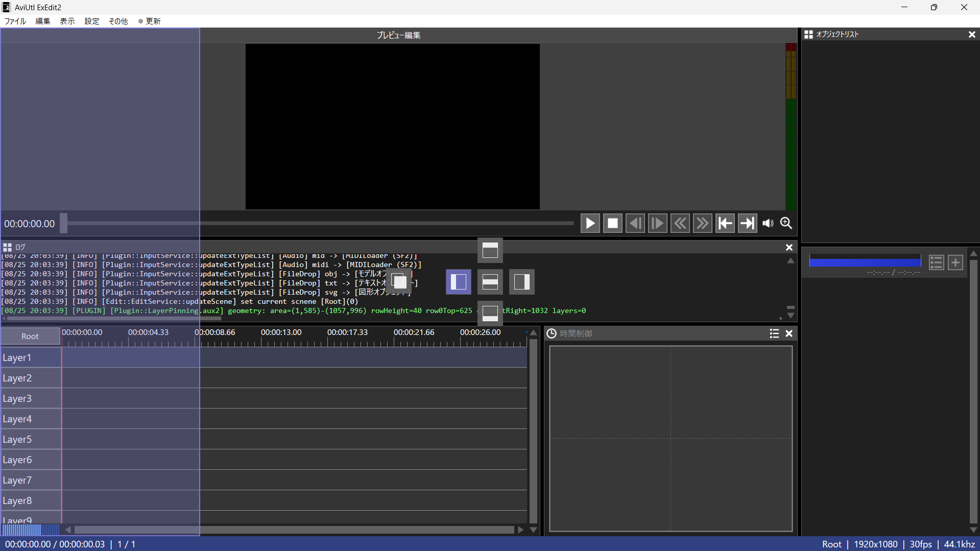The width and height of the screenshot is (980, 551).
Task: Click the double-right fast-forward icon
Action: coord(702,224)
